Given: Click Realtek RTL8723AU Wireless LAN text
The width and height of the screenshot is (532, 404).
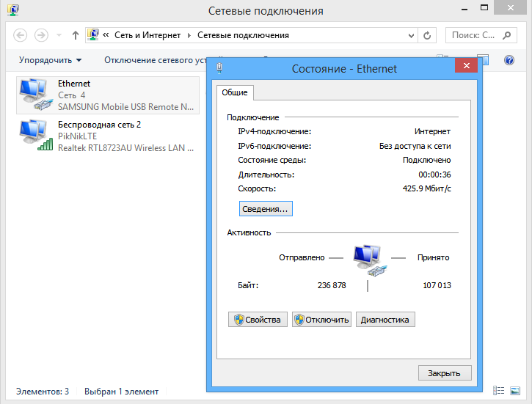Looking at the screenshot, I should pos(125,148).
